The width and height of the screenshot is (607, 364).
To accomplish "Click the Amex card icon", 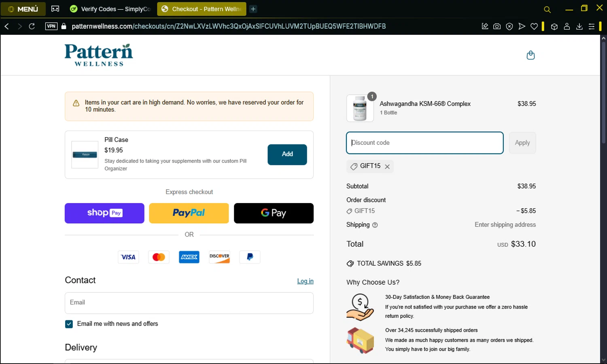I will coord(189,257).
